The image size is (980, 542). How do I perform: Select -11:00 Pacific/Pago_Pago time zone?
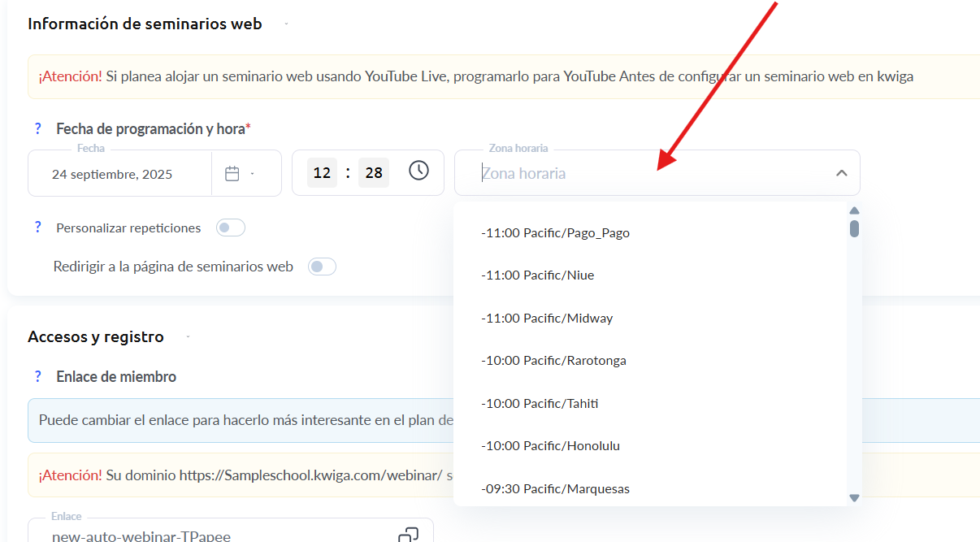(x=555, y=233)
